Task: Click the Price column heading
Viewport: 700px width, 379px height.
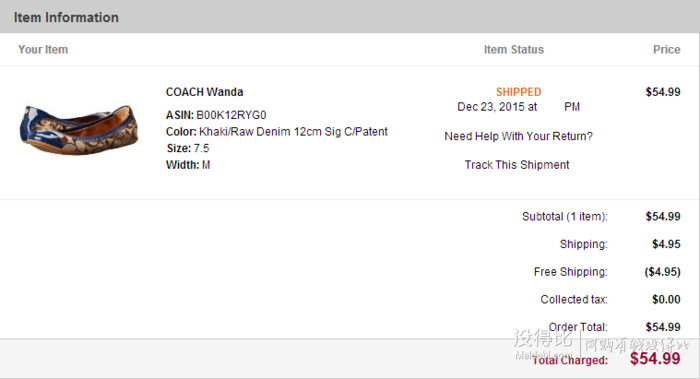Action: pos(667,50)
